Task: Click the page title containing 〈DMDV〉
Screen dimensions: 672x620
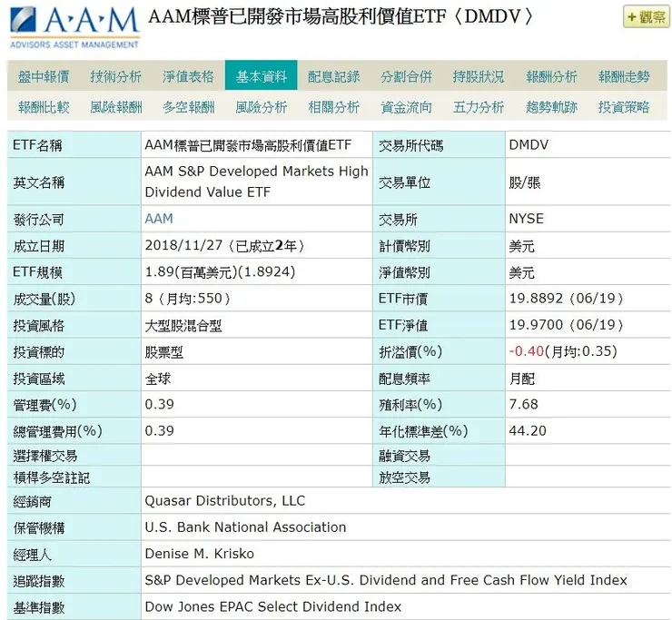Action: point(341,16)
